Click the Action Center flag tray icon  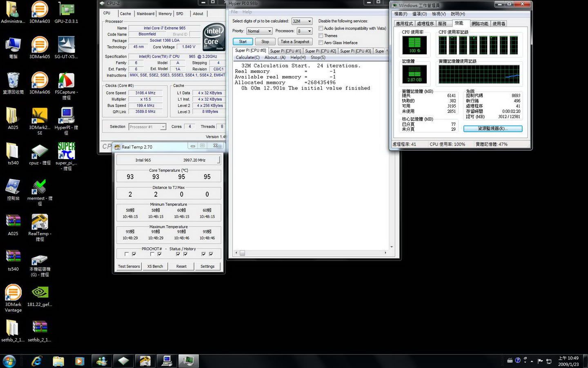click(x=540, y=361)
